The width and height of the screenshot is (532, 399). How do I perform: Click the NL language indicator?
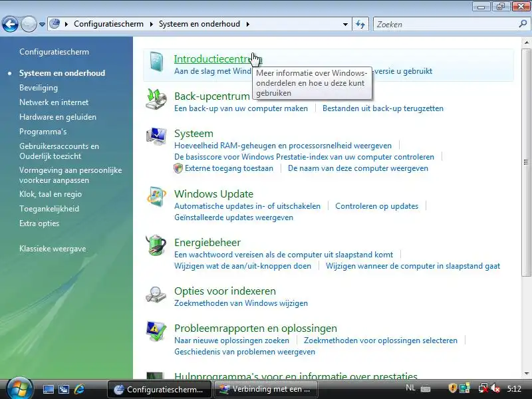[410, 388]
